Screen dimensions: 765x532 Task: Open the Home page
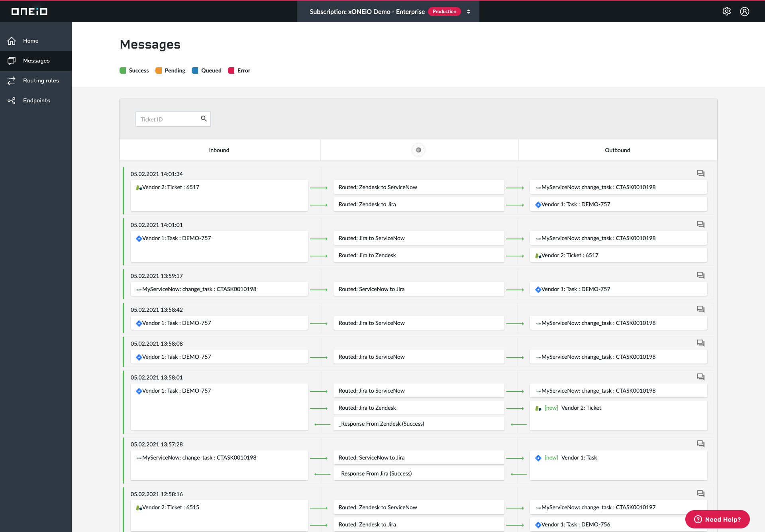pos(36,41)
